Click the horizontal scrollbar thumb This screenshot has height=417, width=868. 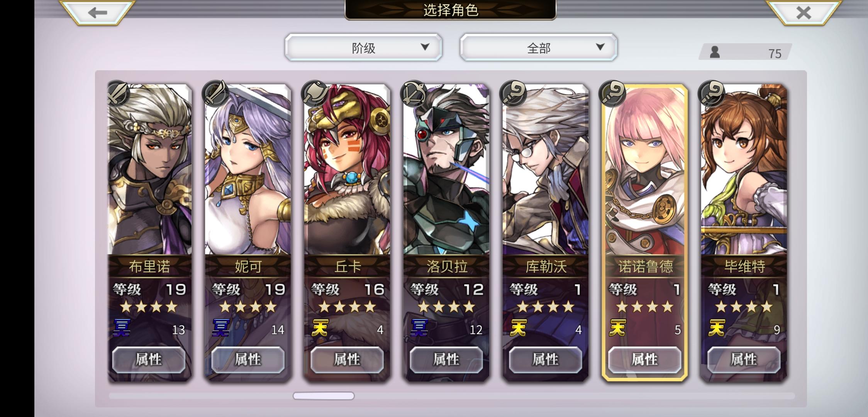pyautogui.click(x=324, y=396)
